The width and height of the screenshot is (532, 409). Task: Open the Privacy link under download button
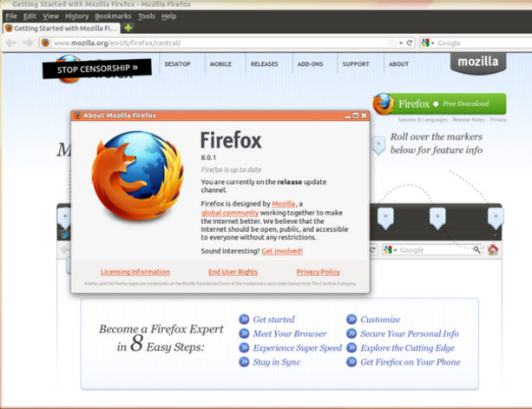[x=498, y=120]
